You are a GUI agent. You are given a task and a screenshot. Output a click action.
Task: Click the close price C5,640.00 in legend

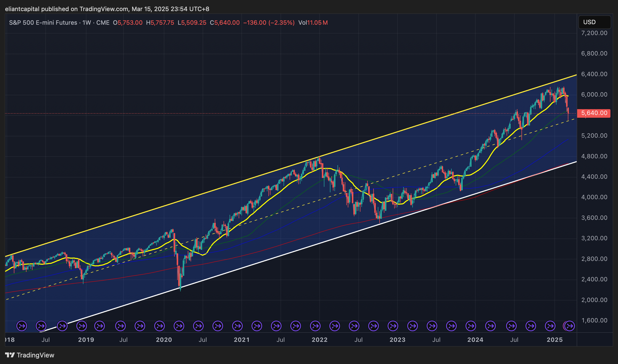[225, 23]
